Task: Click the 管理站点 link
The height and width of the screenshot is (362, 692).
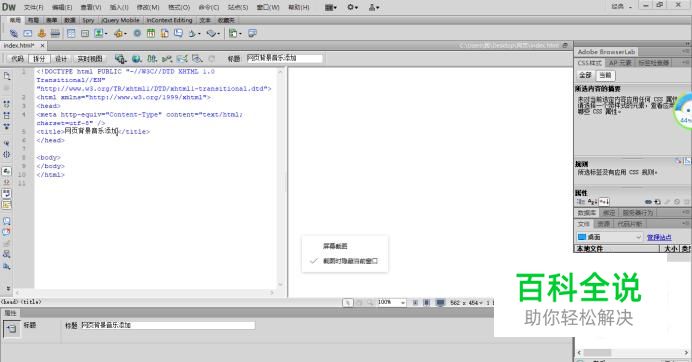Action: tap(659, 238)
